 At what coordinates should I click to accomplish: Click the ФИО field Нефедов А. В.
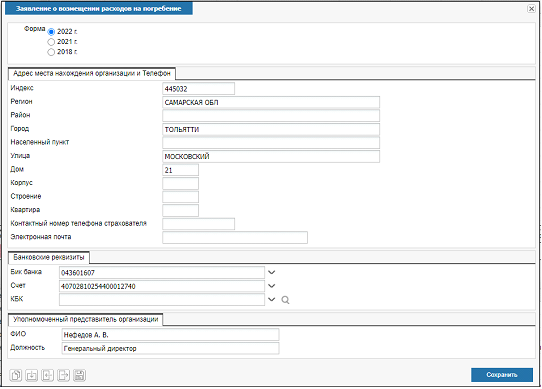point(170,335)
